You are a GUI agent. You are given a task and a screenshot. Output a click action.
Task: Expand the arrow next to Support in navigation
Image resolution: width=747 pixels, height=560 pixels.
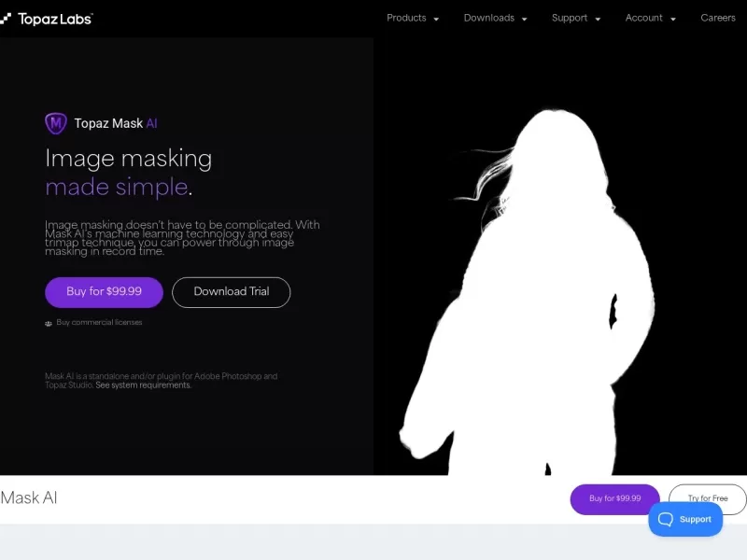(598, 19)
